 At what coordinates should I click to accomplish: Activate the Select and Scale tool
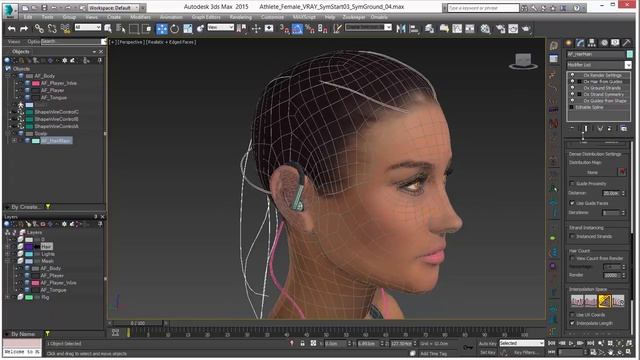coord(188,29)
